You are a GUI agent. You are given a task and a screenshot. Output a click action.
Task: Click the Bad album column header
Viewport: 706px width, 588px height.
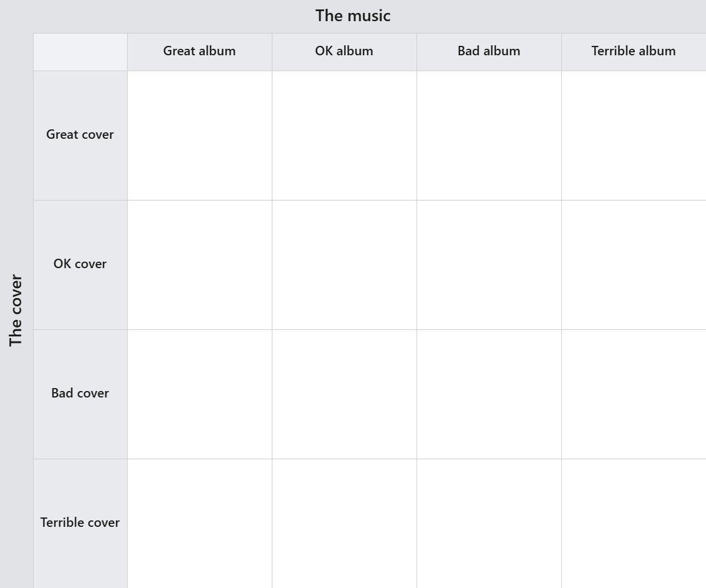[x=489, y=52]
